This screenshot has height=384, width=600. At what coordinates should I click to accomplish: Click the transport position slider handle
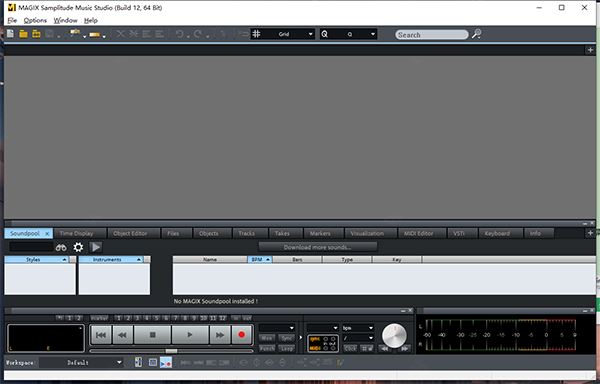[x=171, y=351]
